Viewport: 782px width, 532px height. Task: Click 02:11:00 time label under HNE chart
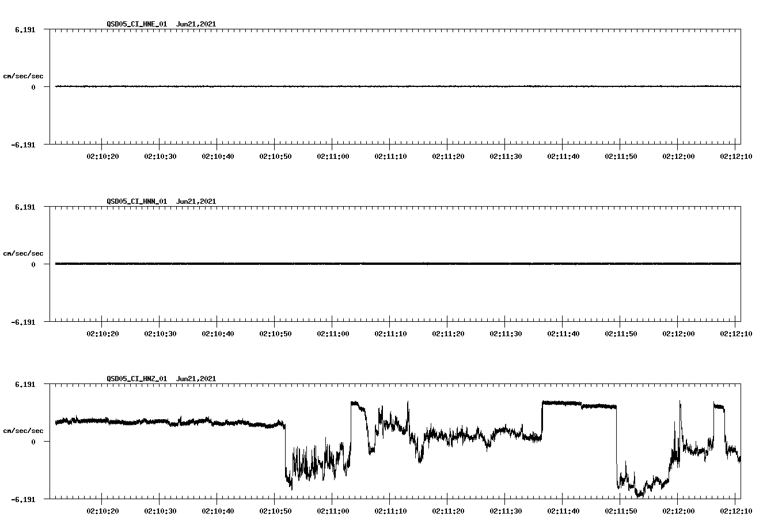tap(333, 156)
